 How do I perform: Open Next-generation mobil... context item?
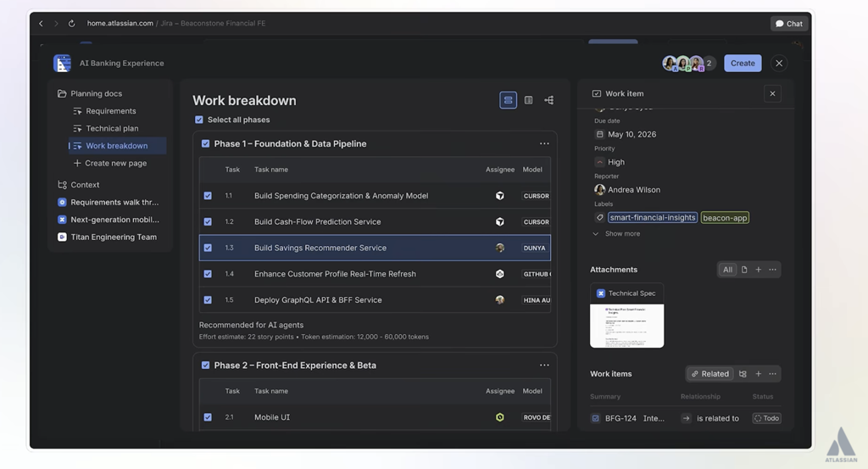pos(108,220)
